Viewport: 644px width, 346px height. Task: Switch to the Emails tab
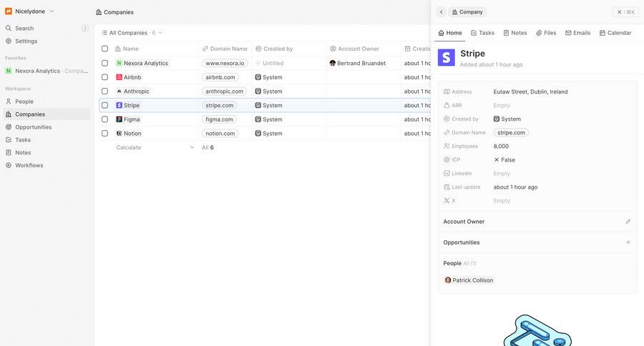tap(577, 33)
